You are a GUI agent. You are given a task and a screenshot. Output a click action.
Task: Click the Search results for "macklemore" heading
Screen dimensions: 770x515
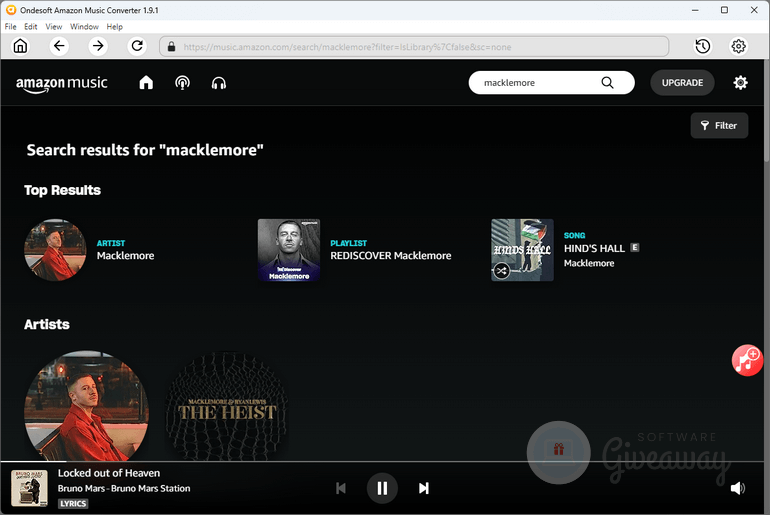pyautogui.click(x=145, y=150)
